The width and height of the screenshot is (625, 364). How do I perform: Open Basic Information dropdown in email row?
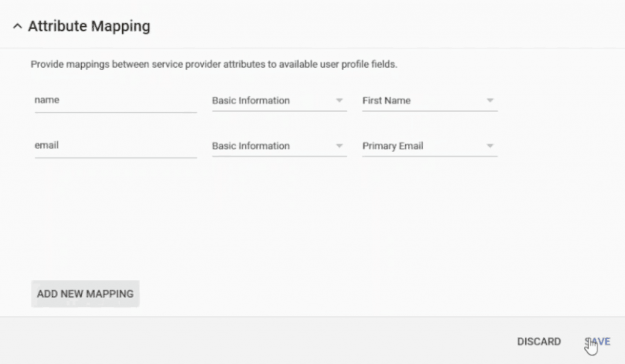click(x=279, y=146)
